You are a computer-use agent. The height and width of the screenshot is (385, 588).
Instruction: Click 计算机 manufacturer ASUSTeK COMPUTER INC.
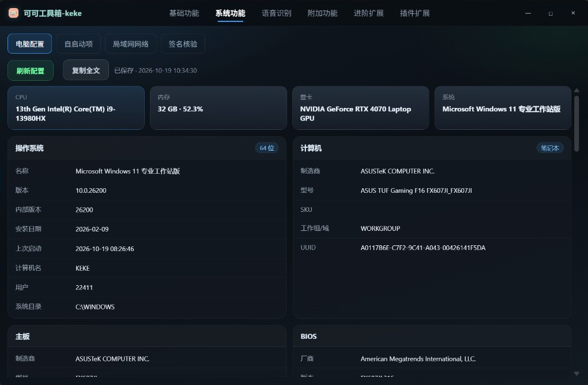[x=398, y=171]
